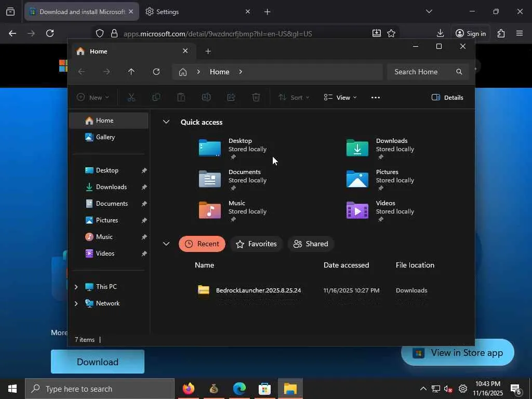Select Pictures in the sidebar
Screen dimensions: 532x399
point(109,220)
